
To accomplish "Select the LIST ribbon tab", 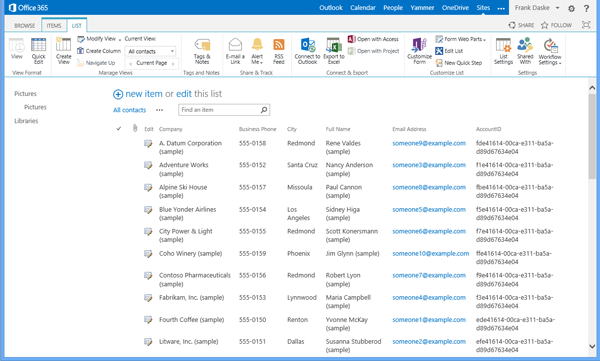I will point(77,26).
